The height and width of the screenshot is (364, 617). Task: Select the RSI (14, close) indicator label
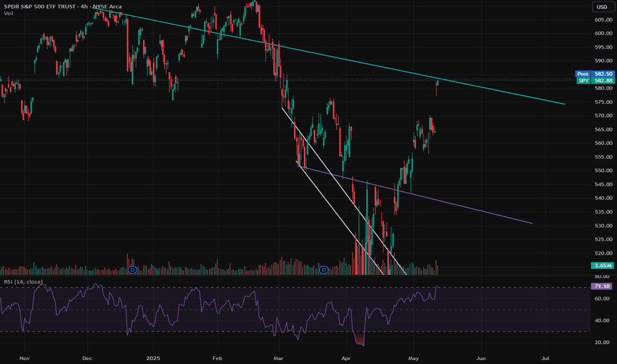point(23,282)
